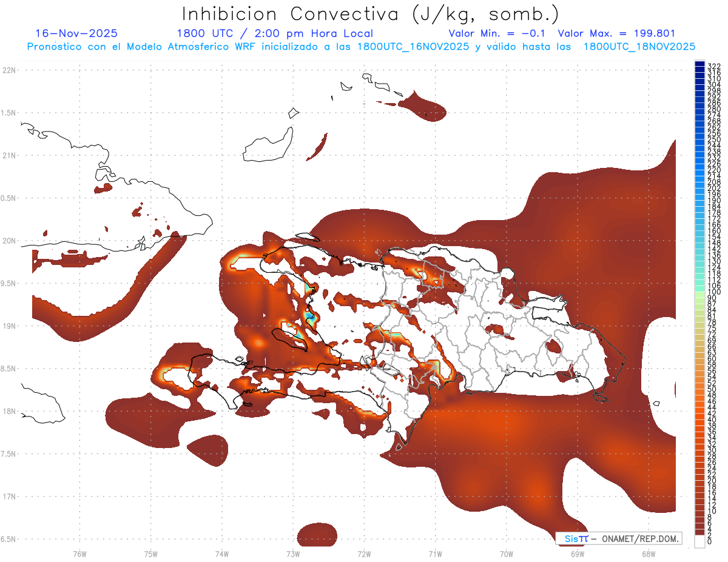Click the 'Valor Max. = 199.801' readout

tap(616, 33)
